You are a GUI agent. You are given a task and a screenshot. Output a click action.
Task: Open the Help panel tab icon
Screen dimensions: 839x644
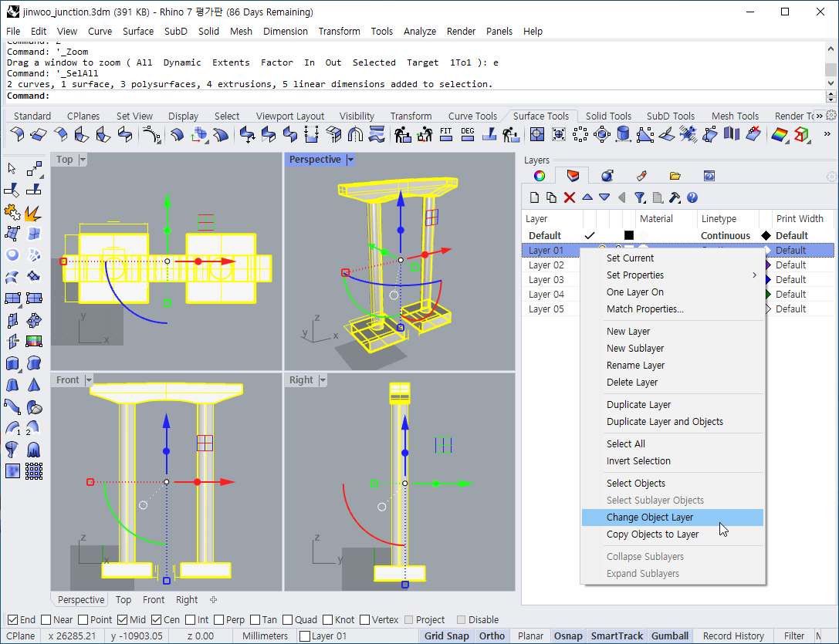(709, 175)
